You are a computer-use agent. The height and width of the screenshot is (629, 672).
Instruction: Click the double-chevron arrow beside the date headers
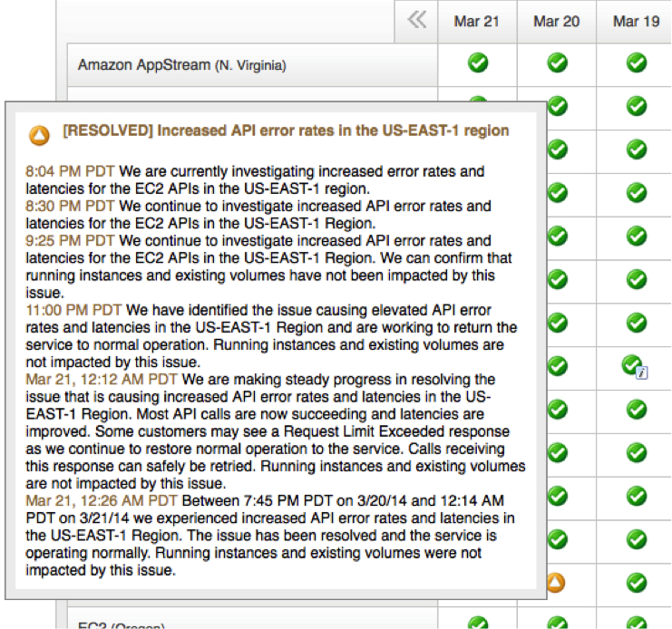point(416,20)
